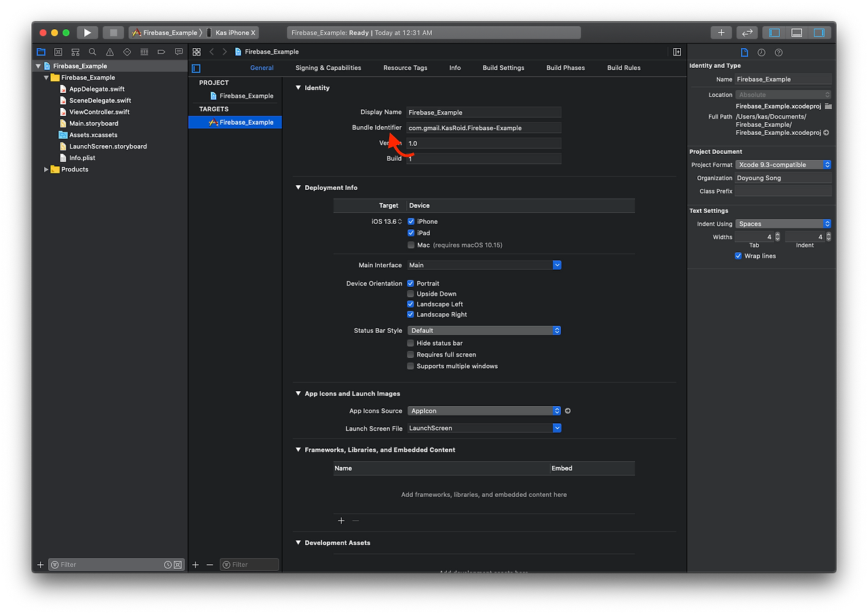Toggle Landscape Left checkbox

tap(410, 304)
